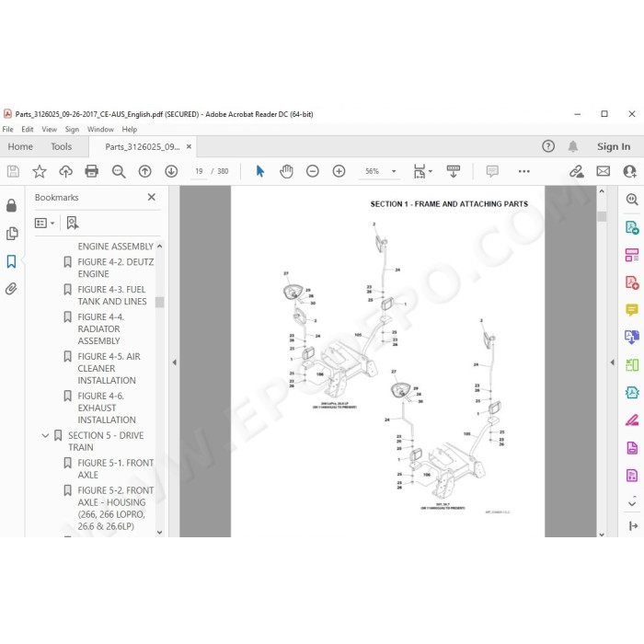Click the share with others person icon
Viewport: 644px width, 644px height.
[x=629, y=171]
